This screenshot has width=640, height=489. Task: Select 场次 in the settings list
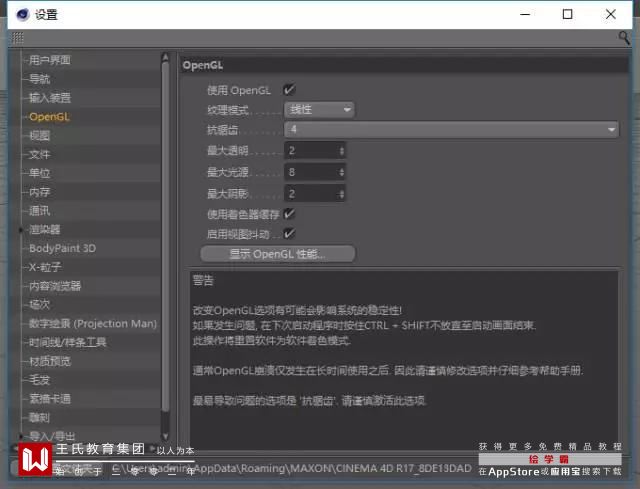pos(39,305)
